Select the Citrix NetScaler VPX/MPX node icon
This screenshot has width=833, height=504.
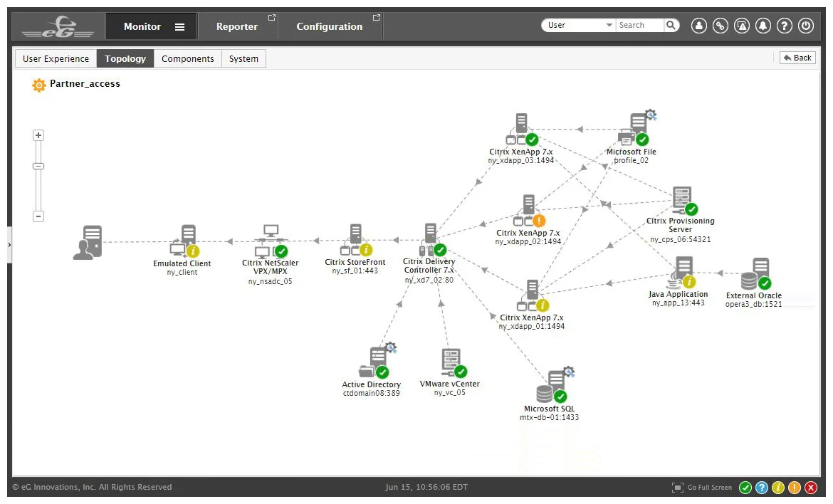pyautogui.click(x=271, y=241)
